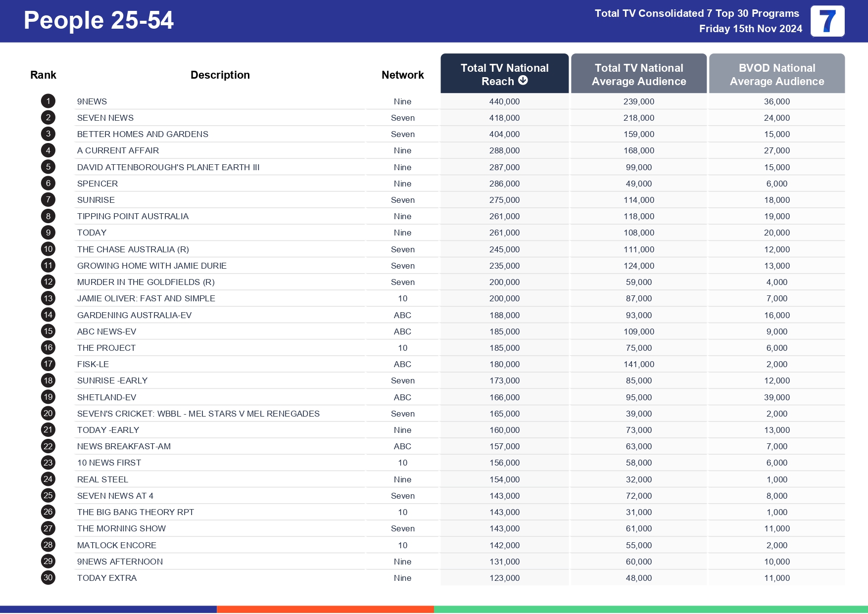Select the rank 1 circle badge
Viewport: 868px width, 614px height.
coord(48,101)
